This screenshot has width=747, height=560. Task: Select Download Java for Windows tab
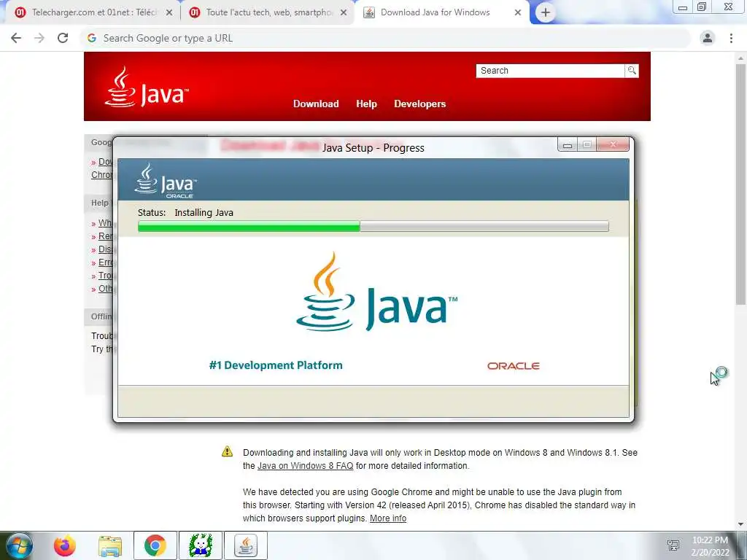tap(441, 12)
